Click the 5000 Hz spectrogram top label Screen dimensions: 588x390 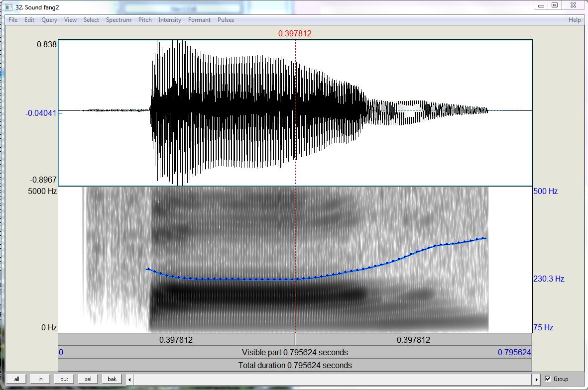pos(42,192)
